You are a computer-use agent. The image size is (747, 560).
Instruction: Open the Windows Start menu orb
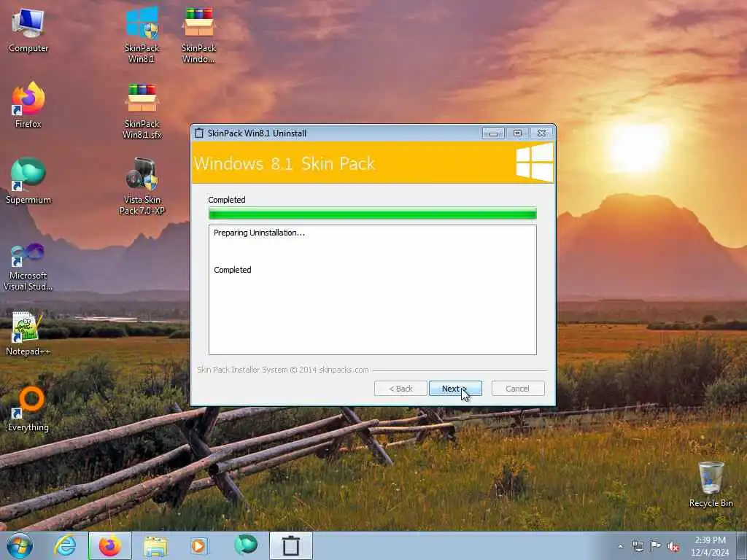20,545
